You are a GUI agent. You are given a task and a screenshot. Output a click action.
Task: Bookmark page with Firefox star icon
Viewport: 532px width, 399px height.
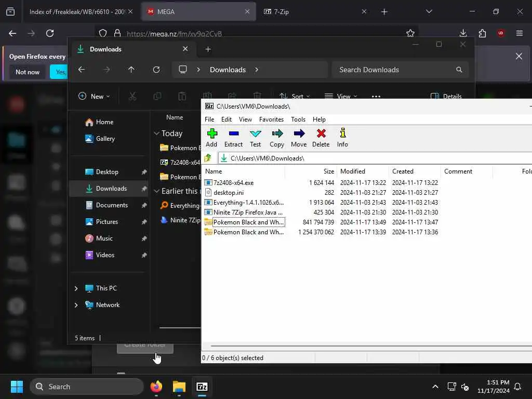410,33
